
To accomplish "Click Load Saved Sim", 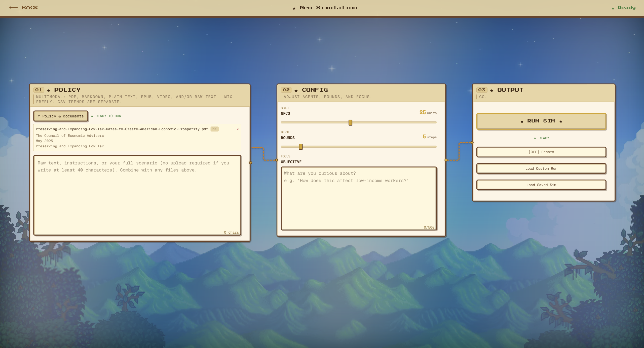I will (541, 185).
